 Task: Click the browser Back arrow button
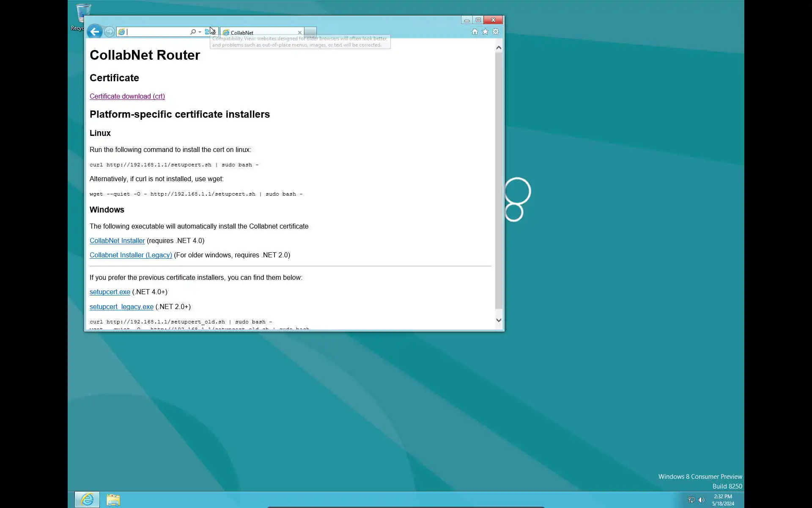coord(94,32)
